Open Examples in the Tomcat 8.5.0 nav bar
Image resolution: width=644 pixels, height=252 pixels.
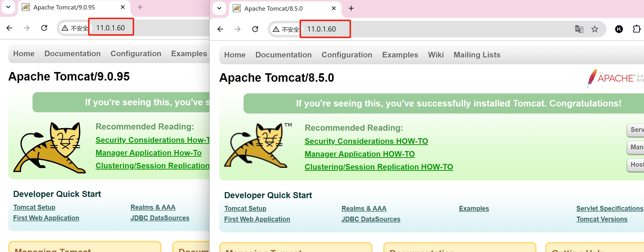(x=400, y=55)
